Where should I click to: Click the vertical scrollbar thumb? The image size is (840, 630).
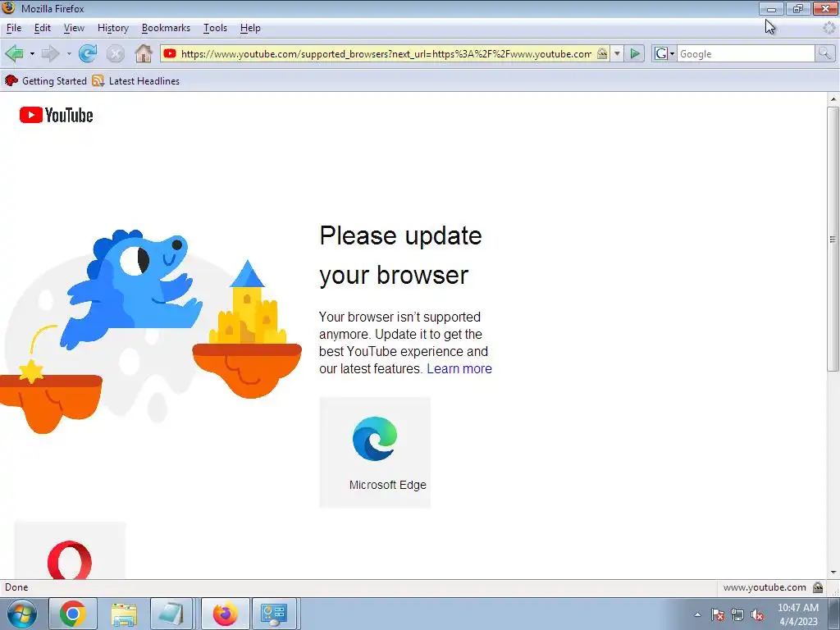833,239
